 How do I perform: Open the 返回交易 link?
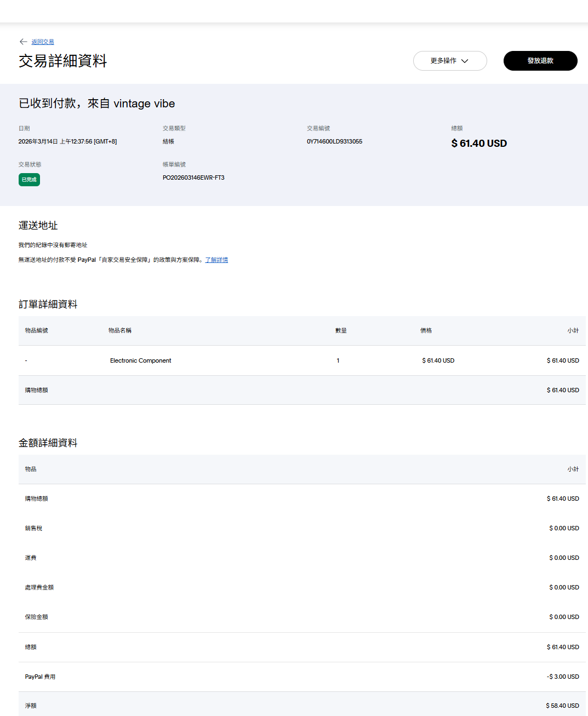(43, 42)
